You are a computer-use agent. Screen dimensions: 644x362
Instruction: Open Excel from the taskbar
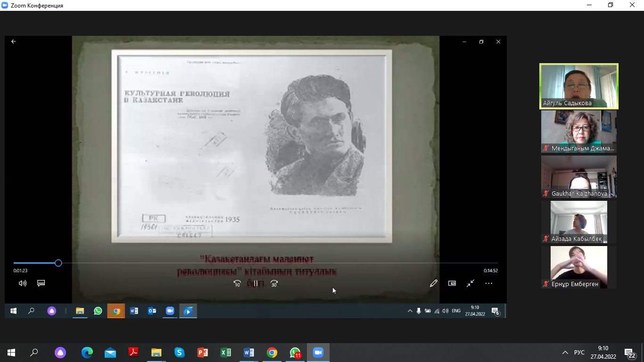click(x=226, y=353)
